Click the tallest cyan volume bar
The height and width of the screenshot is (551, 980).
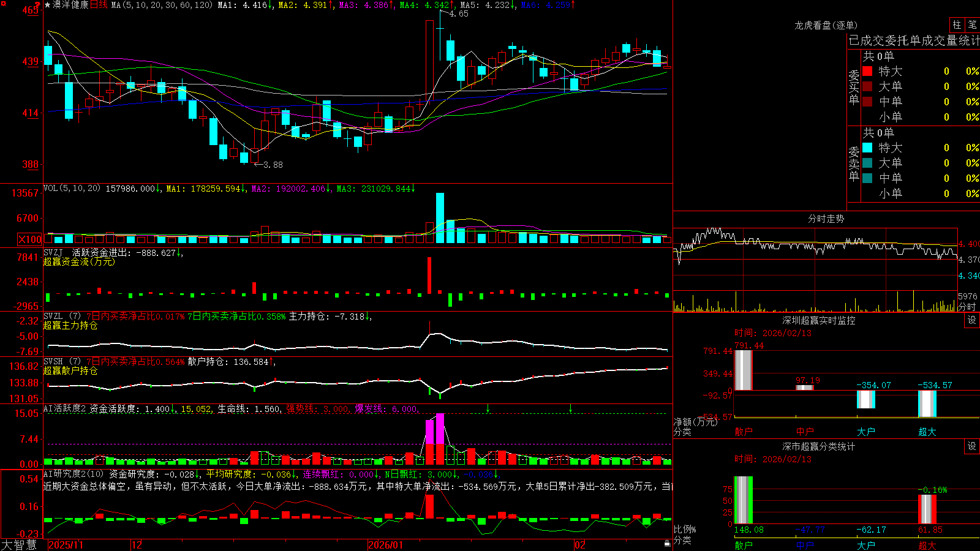440,218
